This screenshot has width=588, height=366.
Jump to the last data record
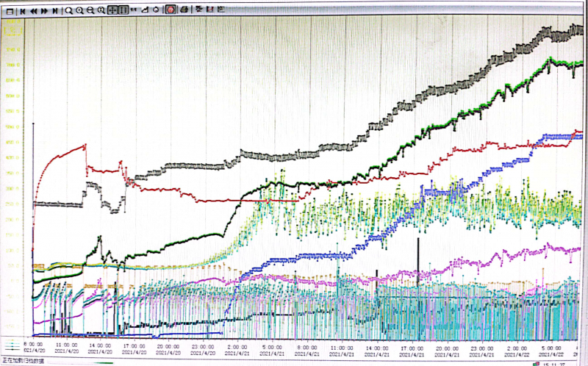pos(56,10)
